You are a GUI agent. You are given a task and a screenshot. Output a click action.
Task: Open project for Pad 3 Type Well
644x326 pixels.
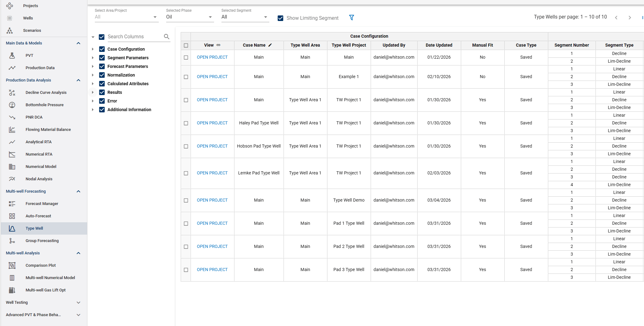point(212,270)
